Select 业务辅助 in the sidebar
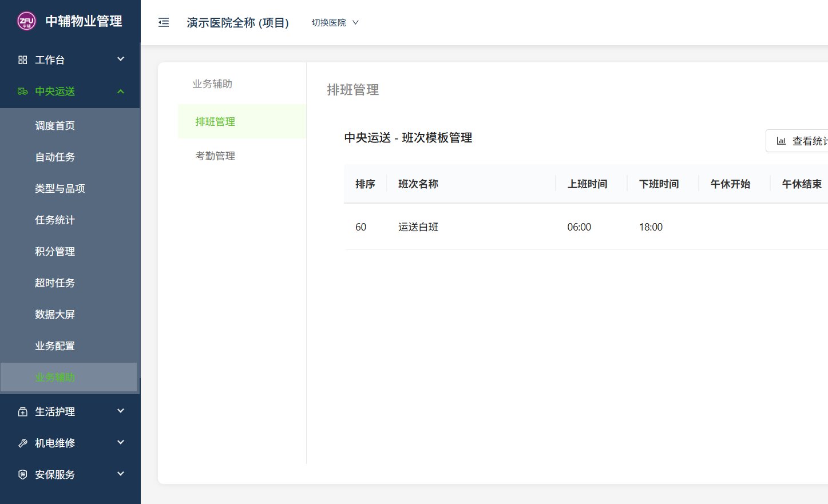The height and width of the screenshot is (504, 828). coord(69,378)
